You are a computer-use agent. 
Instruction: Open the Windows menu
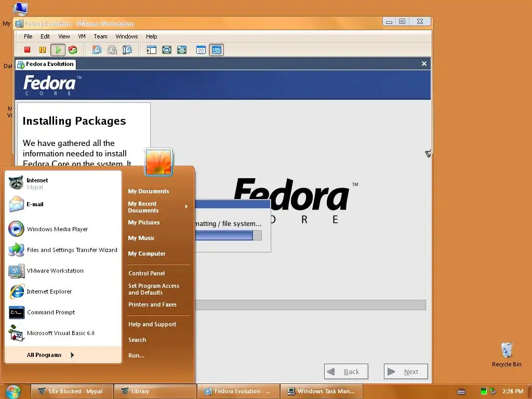(x=127, y=36)
